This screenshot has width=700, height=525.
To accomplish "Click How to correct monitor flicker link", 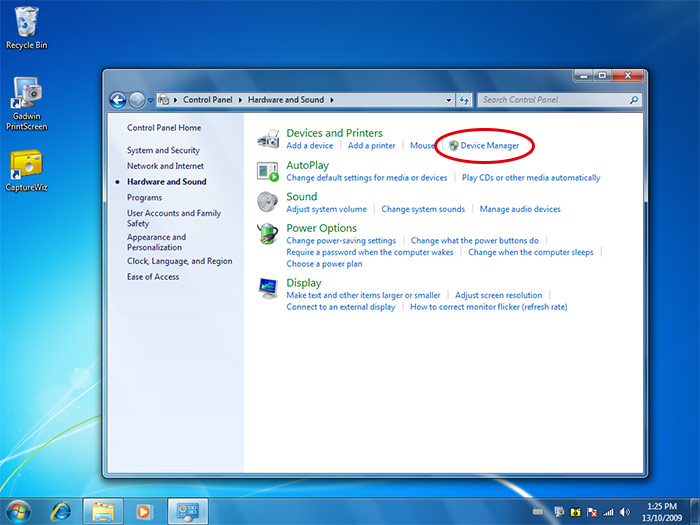I will (x=488, y=307).
